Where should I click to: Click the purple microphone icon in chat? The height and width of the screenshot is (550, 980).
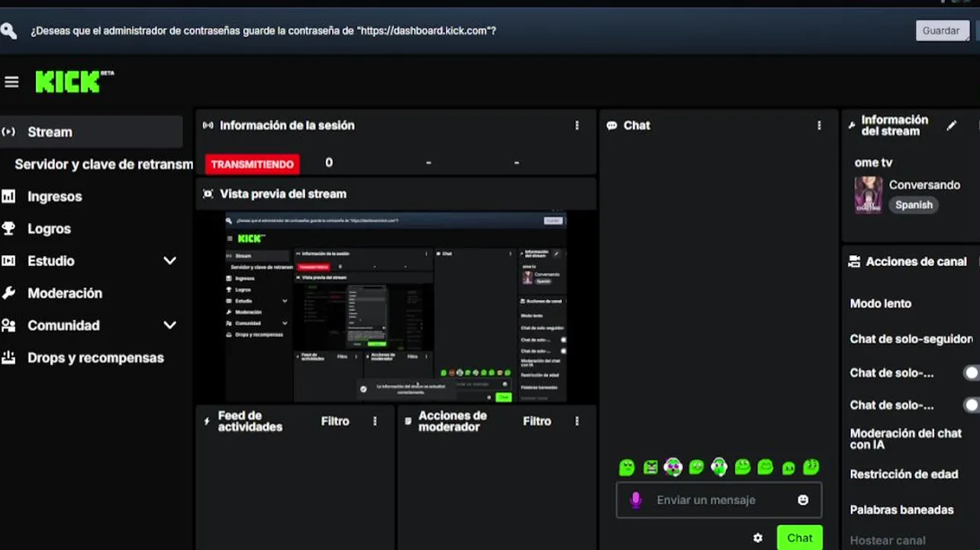[636, 500]
